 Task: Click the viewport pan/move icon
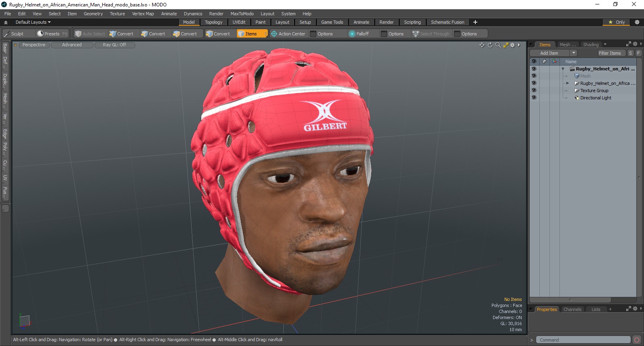coord(482,45)
